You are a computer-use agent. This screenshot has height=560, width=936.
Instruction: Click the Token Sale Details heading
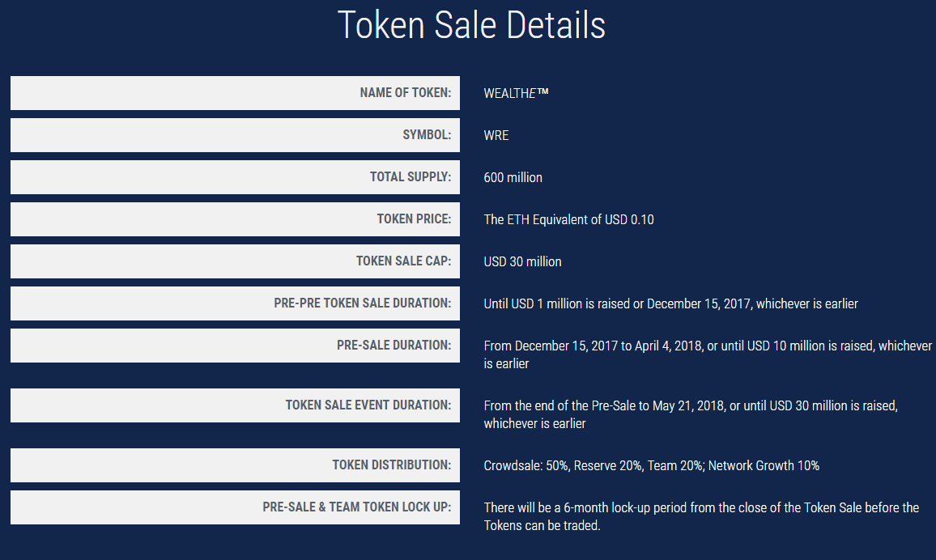[x=470, y=25]
